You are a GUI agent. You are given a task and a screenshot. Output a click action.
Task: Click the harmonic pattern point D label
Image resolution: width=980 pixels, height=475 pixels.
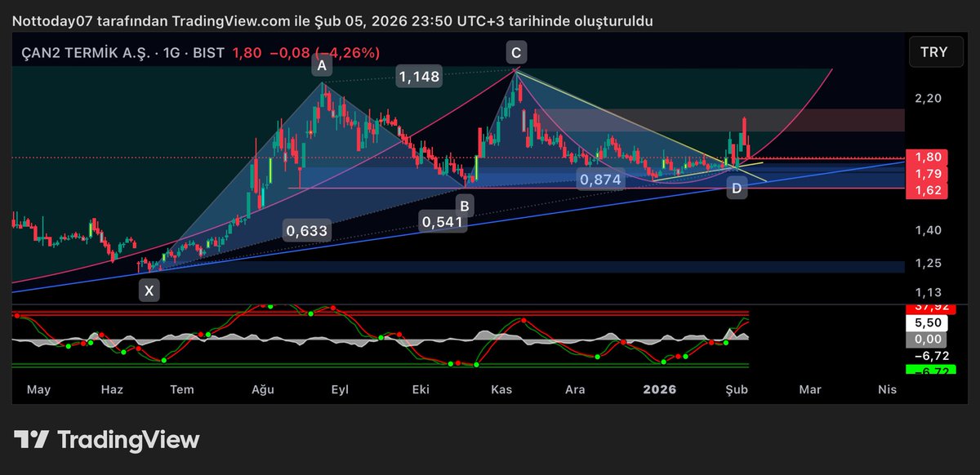[737, 189]
